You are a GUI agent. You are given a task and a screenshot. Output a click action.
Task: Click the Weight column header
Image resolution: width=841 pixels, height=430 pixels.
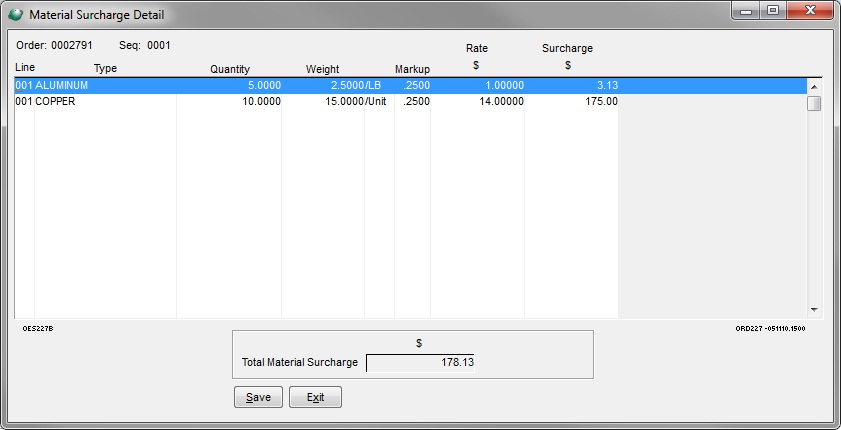pos(322,70)
